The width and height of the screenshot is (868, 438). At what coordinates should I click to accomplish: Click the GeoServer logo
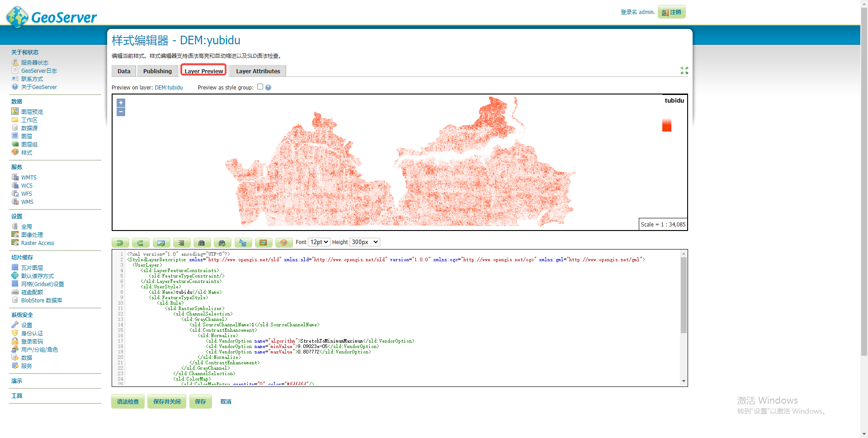51,17
